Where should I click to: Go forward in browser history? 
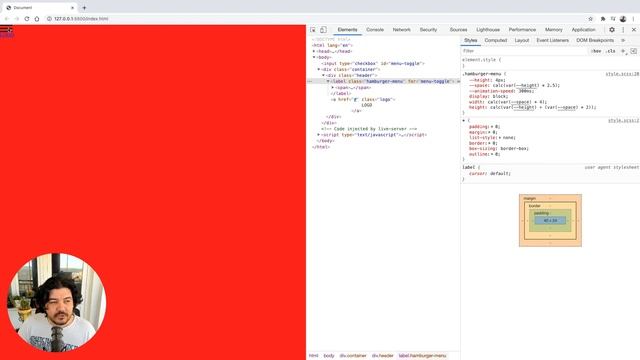click(16, 19)
